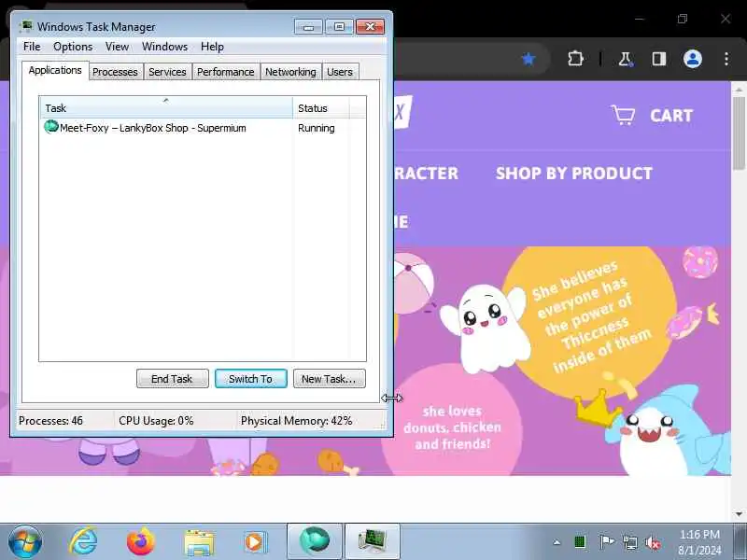Screen dimensions: 747x560
Task: Open SHOP BY PRODUCT navigation link
Action: (574, 174)
